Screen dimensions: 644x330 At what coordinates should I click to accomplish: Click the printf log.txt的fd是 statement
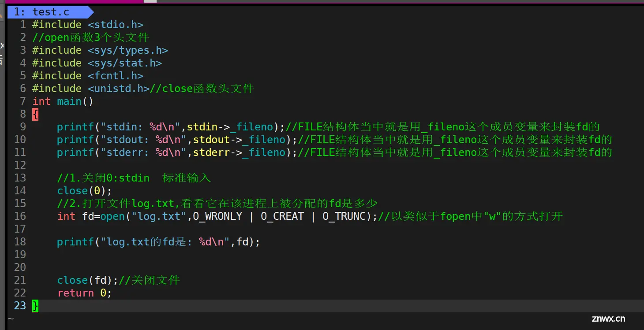click(159, 242)
